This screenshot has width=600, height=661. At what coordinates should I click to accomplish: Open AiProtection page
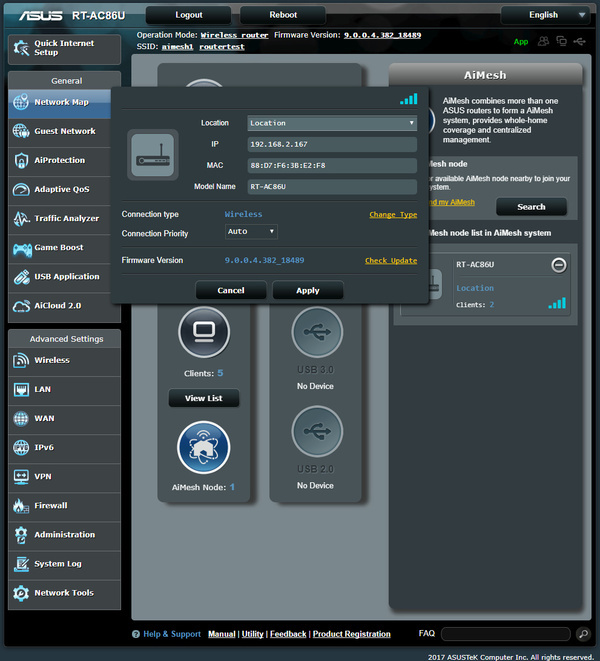tap(59, 161)
